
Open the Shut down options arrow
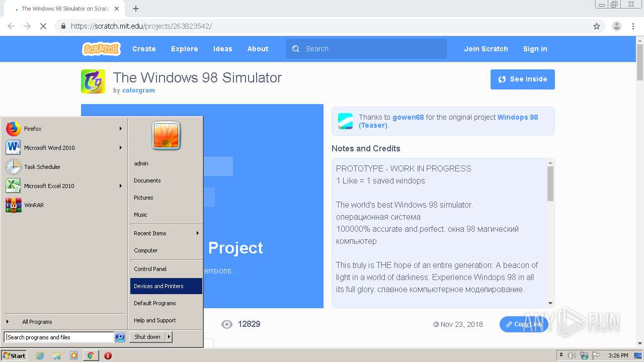tap(169, 337)
